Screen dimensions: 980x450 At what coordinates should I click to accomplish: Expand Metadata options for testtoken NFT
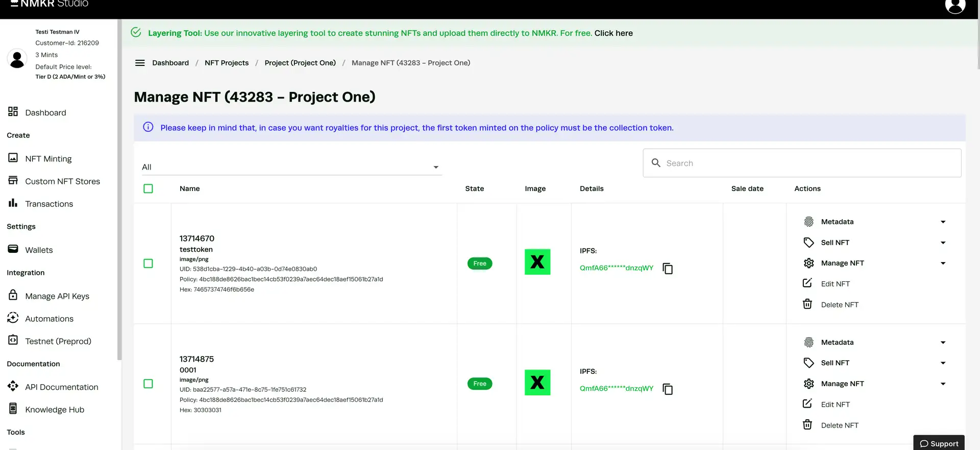942,222
